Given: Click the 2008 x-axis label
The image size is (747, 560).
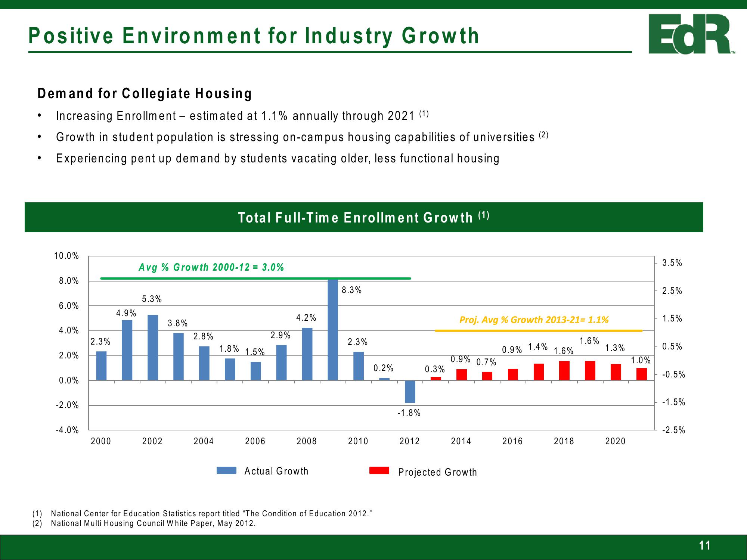Looking at the screenshot, I should (x=307, y=441).
